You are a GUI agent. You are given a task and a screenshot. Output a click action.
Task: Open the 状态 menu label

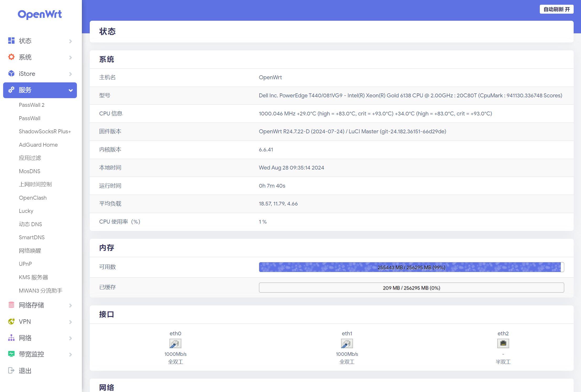tap(25, 41)
